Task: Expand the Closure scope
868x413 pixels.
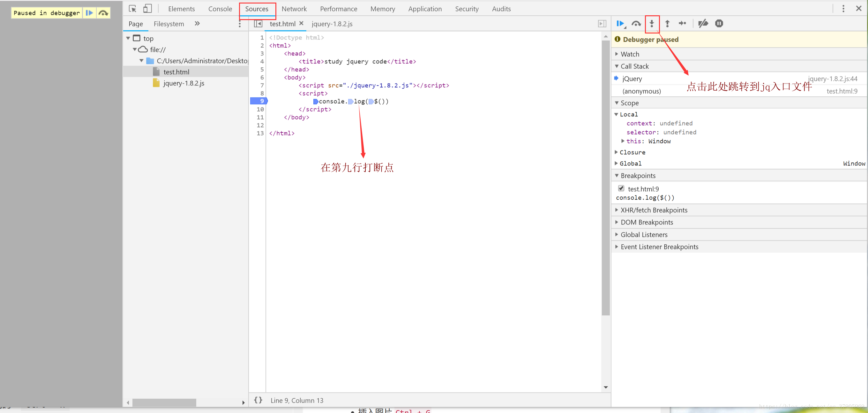Action: [632, 152]
